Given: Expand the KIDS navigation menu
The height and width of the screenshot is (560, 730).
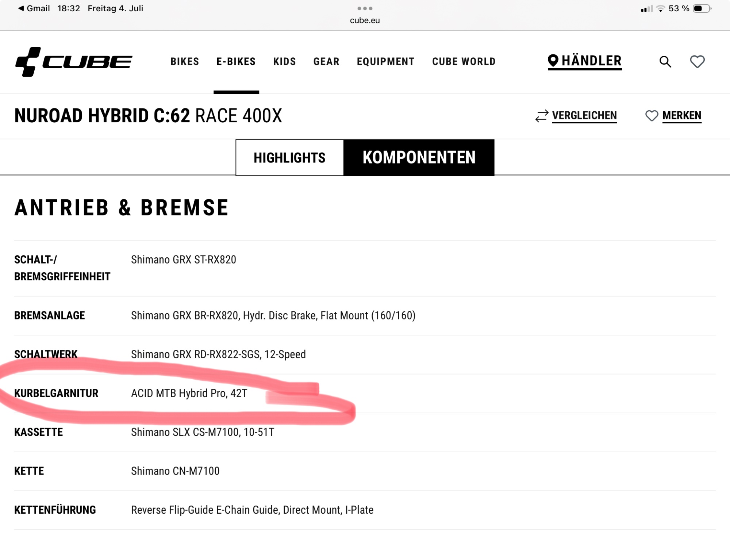Looking at the screenshot, I should point(285,61).
